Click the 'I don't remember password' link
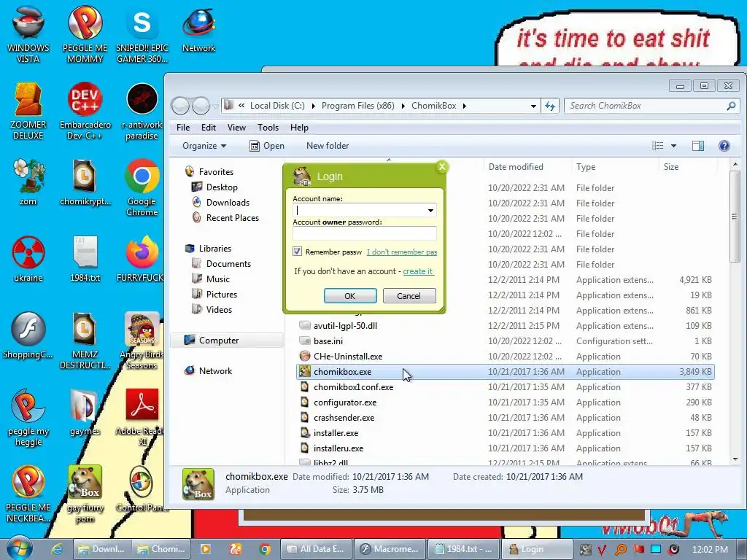 402,252
